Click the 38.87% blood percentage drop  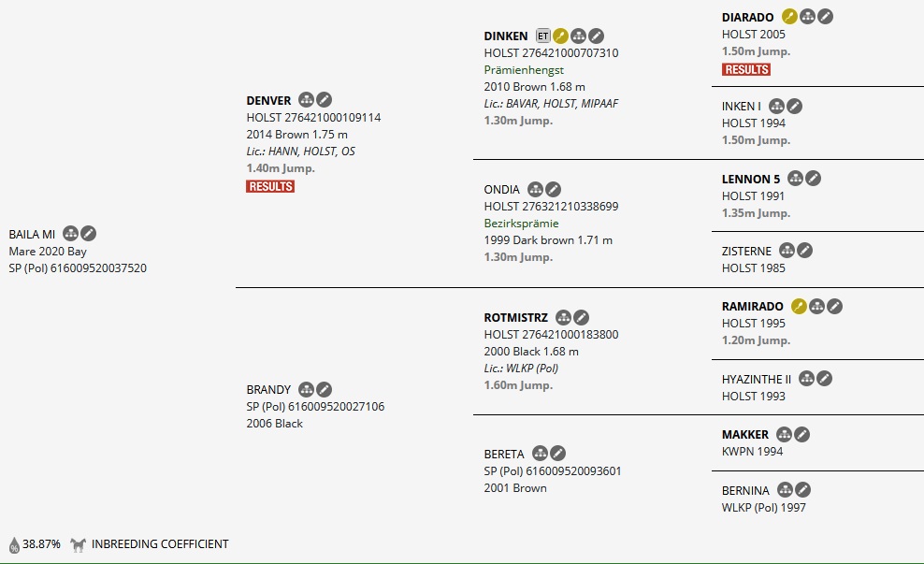(15, 544)
